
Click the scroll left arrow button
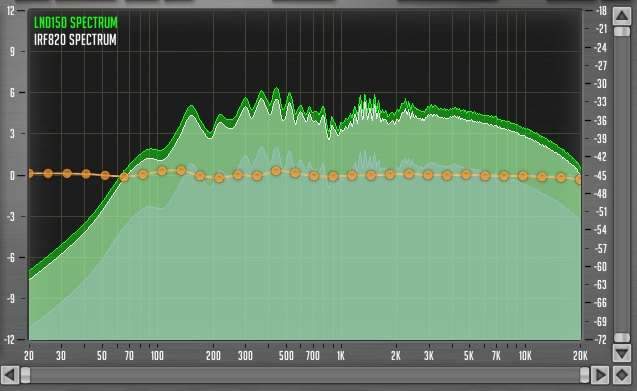10,374
